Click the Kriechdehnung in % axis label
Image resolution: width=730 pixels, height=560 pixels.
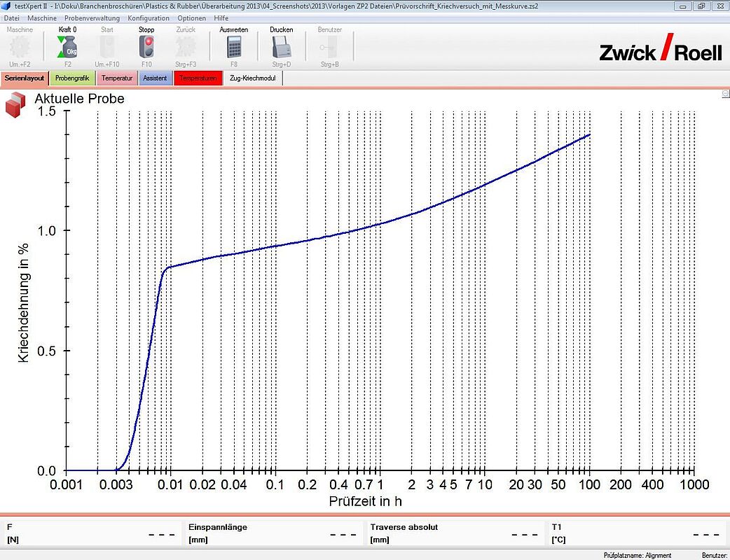point(23,303)
